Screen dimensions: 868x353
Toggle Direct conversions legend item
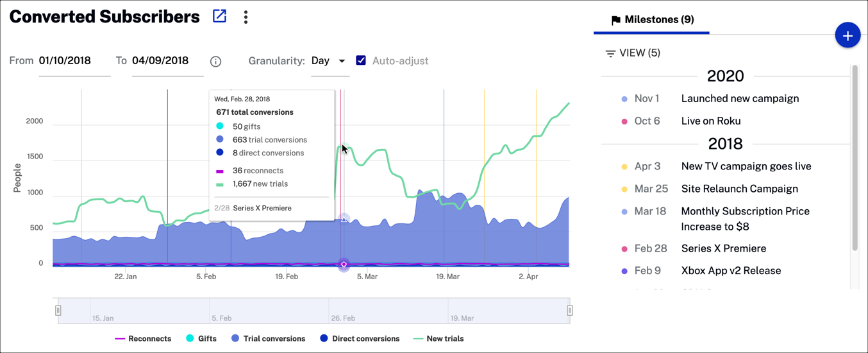[x=360, y=339]
